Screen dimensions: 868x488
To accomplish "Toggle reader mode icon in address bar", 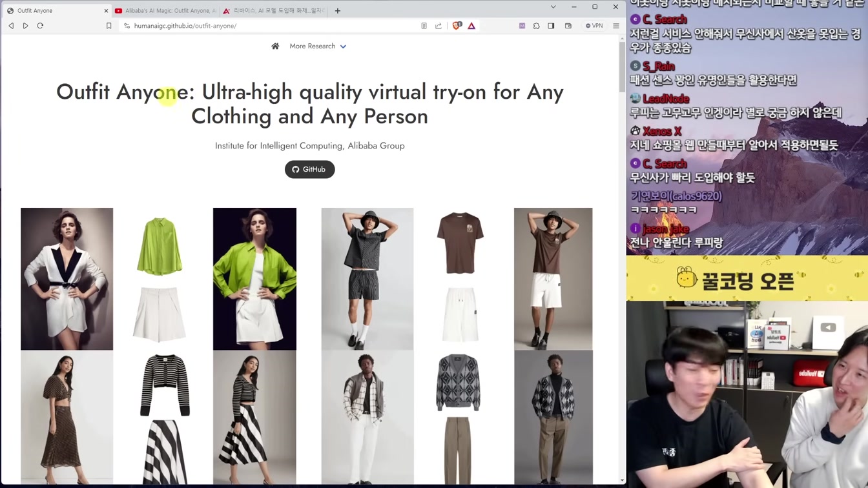I will pyautogui.click(x=424, y=26).
